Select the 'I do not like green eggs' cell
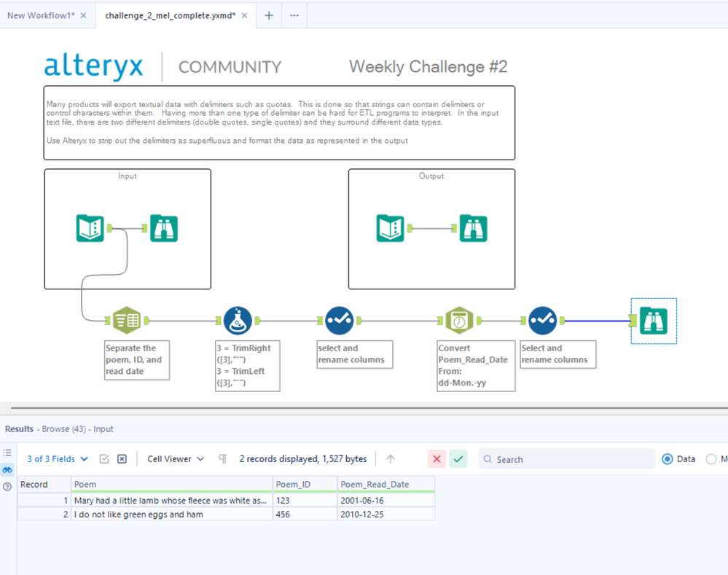 [x=172, y=515]
